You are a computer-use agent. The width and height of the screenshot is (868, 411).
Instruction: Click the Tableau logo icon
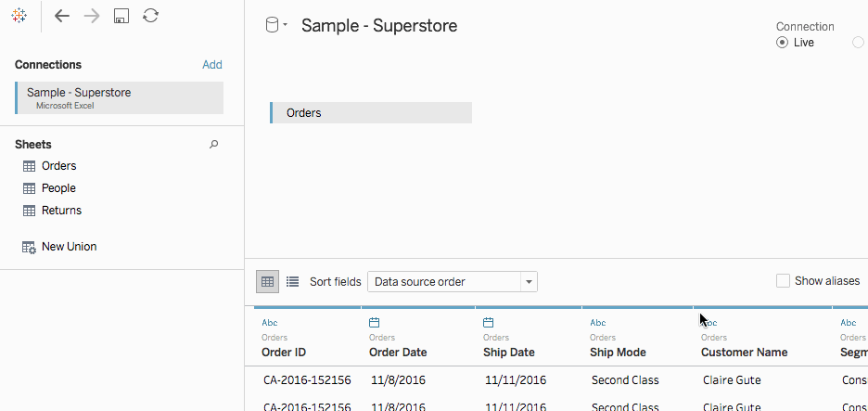coord(19,16)
